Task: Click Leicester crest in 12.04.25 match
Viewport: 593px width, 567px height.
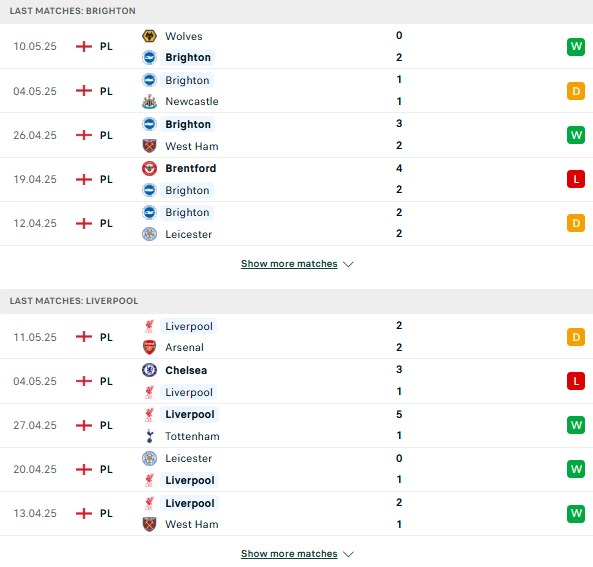Action: [x=149, y=234]
